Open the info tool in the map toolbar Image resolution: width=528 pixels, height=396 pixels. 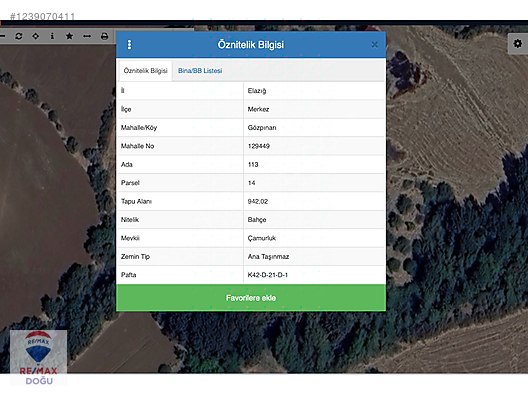(x=52, y=36)
